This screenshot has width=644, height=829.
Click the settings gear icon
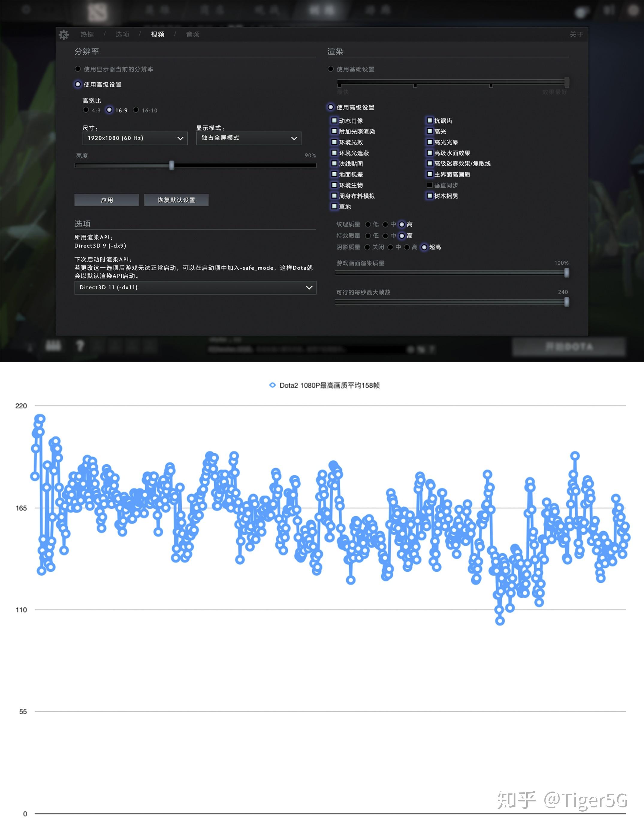tap(64, 34)
